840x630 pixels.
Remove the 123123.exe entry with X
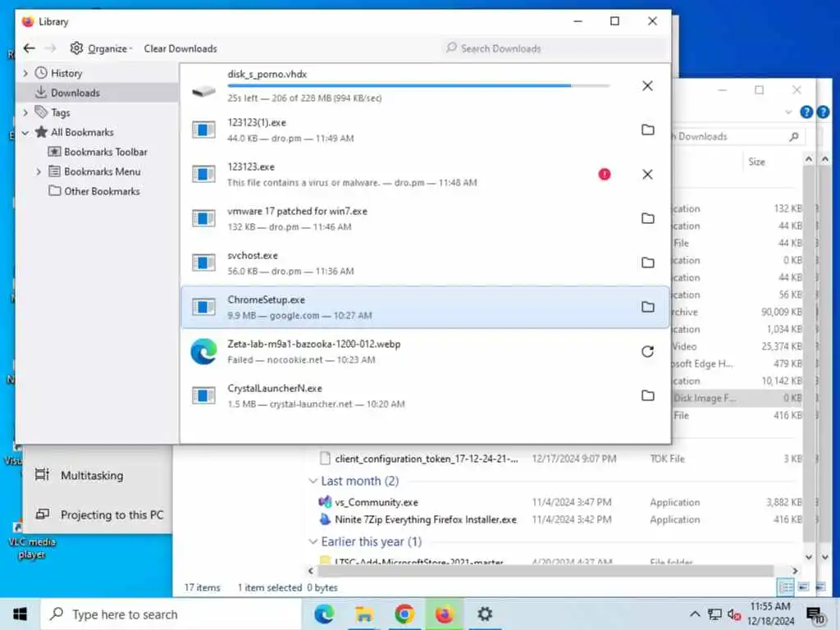647,174
